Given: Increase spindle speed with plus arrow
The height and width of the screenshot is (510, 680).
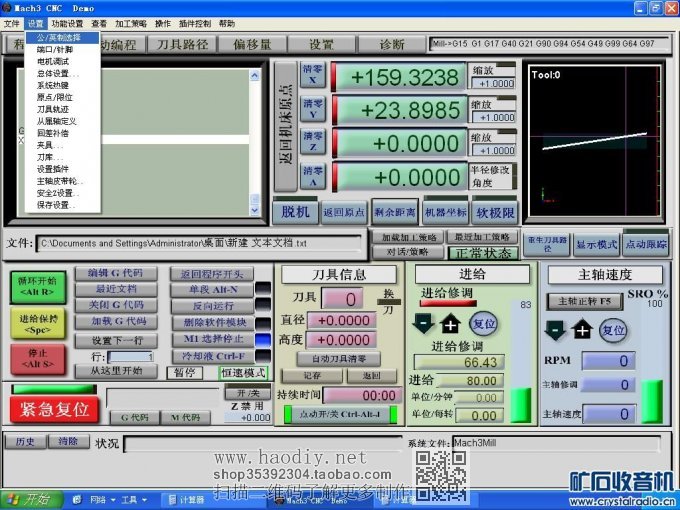Looking at the screenshot, I should pos(582,329).
